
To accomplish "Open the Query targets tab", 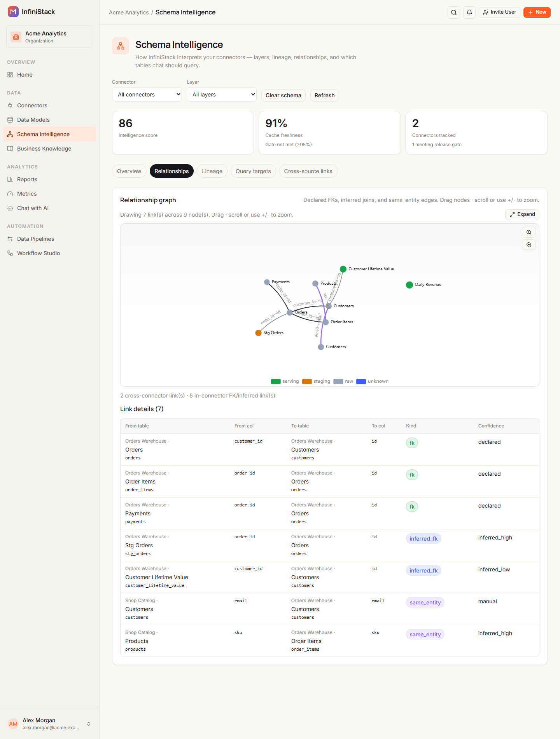I will 253,171.
